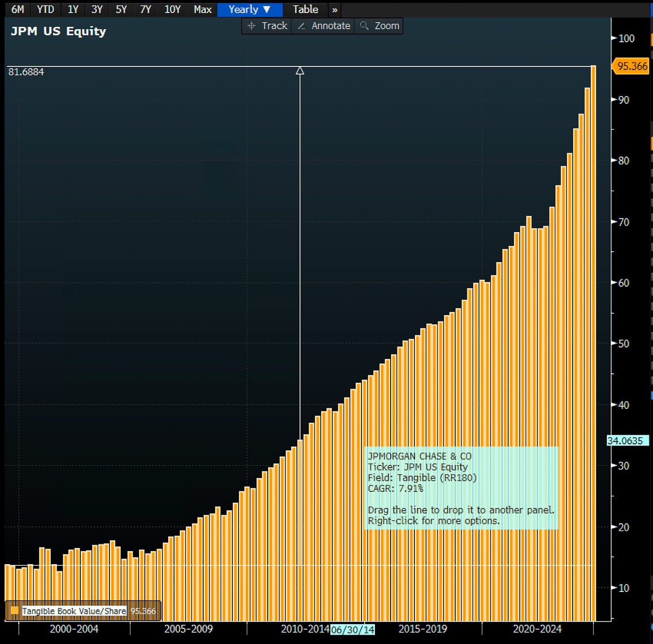The width and height of the screenshot is (653, 644).
Task: Click the 2020-2024 axis label
Action: (x=537, y=629)
